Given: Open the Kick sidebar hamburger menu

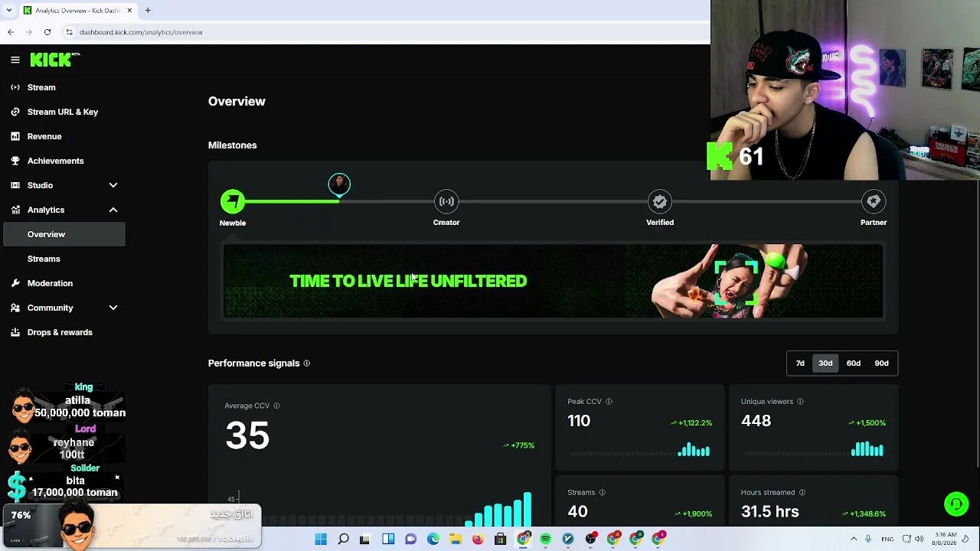Looking at the screenshot, I should coord(15,60).
